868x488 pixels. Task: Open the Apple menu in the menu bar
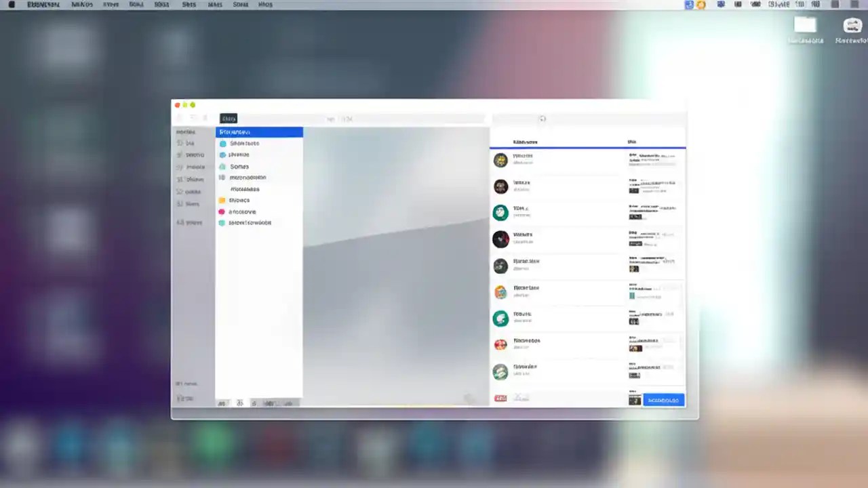11,5
